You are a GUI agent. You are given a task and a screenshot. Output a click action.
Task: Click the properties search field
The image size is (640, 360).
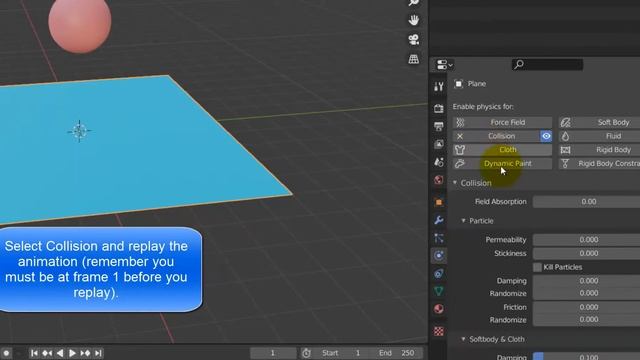(x=547, y=64)
